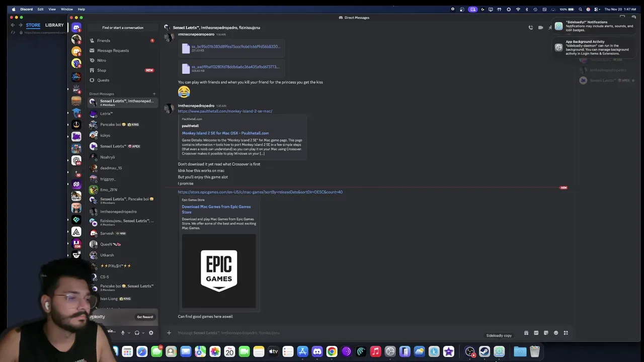
Task: Open the epicgames.com mac-games URL
Action: point(260,192)
